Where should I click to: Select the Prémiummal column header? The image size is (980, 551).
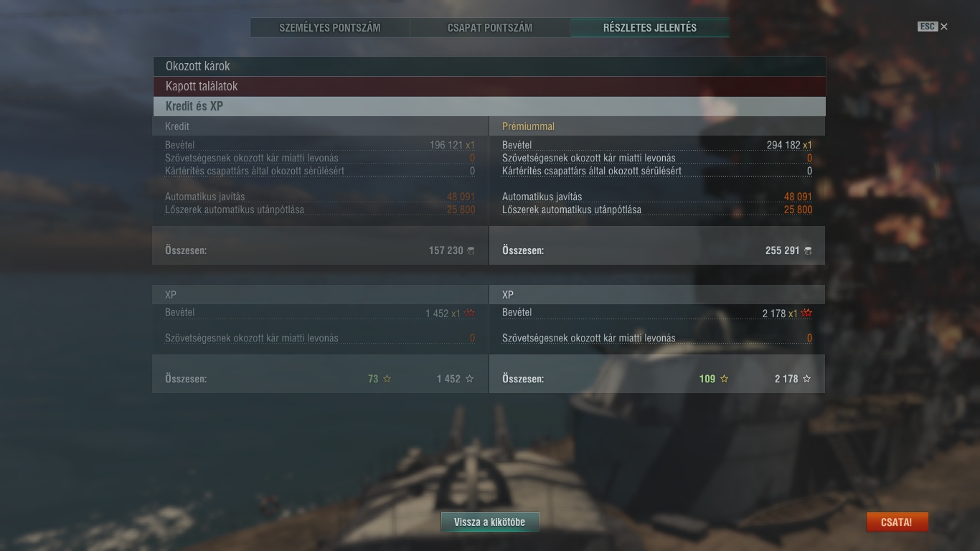point(528,126)
